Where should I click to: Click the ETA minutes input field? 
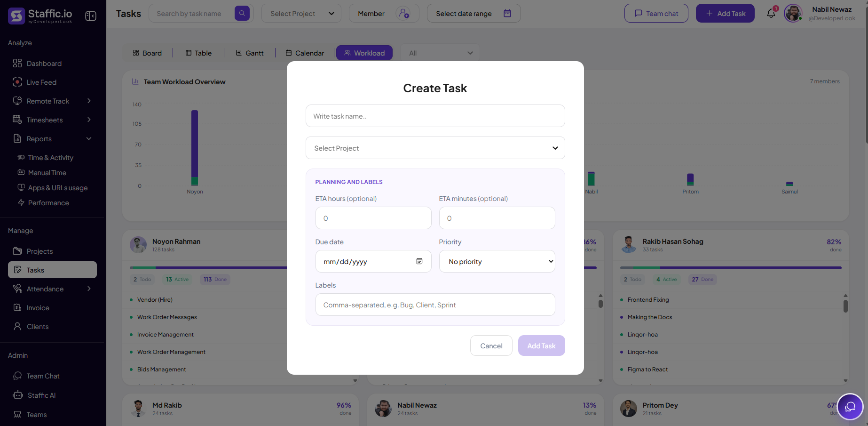[497, 218]
